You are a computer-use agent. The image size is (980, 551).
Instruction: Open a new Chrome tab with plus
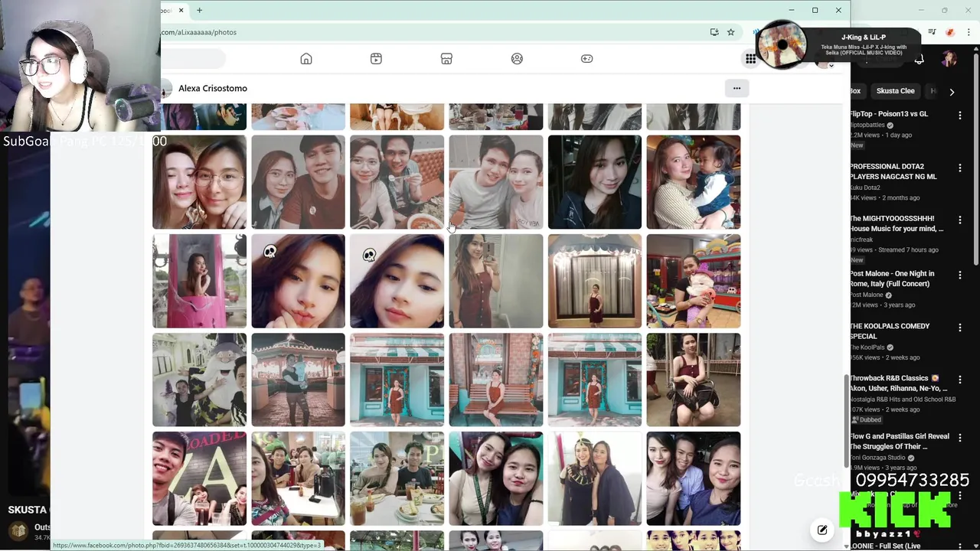point(199,10)
